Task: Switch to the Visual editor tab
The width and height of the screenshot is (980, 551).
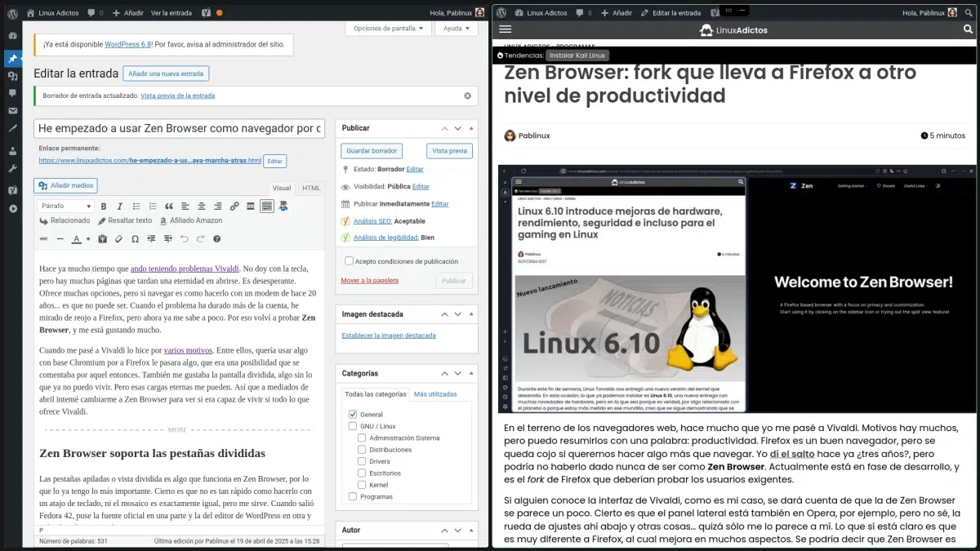Action: (x=281, y=188)
